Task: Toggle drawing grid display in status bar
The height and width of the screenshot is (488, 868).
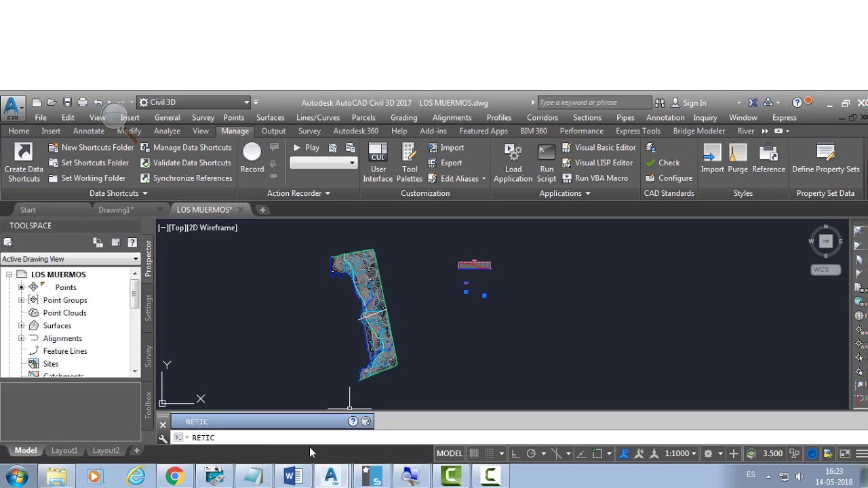Action: coord(474,453)
